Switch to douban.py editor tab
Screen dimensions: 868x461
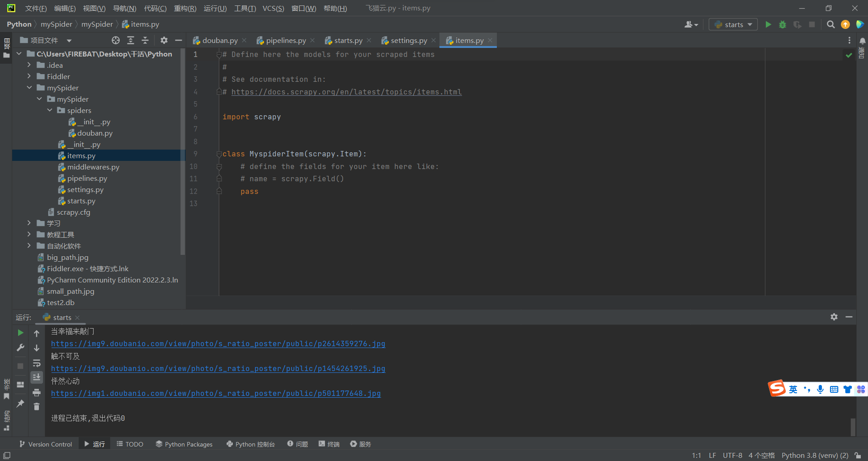click(x=220, y=40)
